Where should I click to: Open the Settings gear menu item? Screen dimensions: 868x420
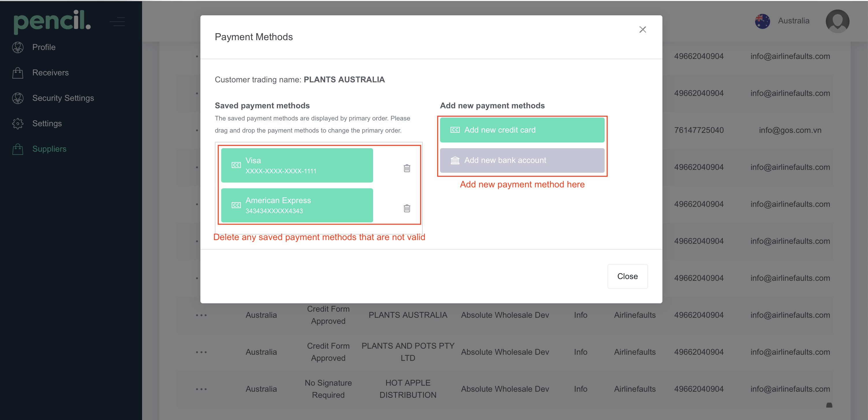point(47,123)
